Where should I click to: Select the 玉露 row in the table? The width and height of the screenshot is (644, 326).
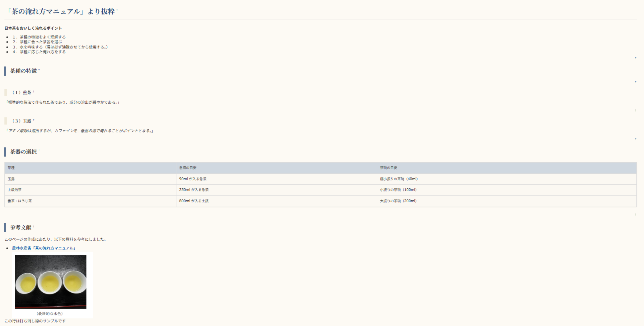(11, 179)
